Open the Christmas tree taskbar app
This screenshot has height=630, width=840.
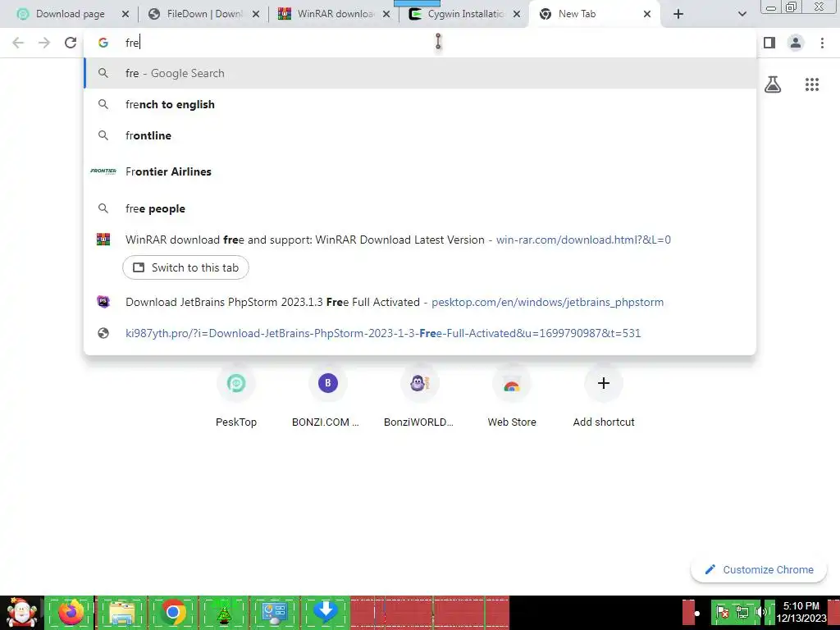[224, 613]
